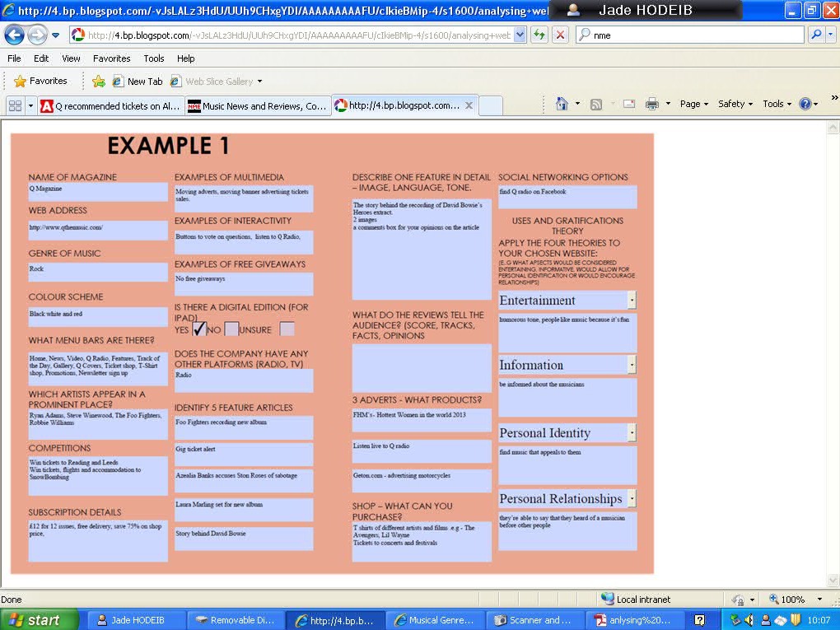Click the Print icon
840x630 pixels.
652,104
